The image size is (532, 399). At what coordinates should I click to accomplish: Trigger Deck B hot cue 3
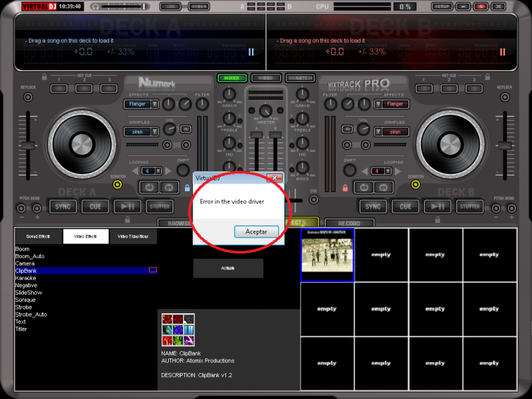[x=474, y=88]
